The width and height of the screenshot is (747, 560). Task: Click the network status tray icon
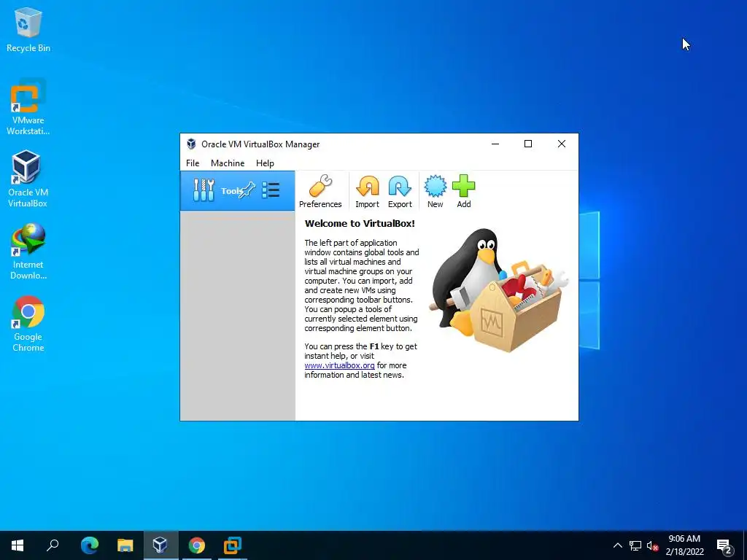[635, 545]
